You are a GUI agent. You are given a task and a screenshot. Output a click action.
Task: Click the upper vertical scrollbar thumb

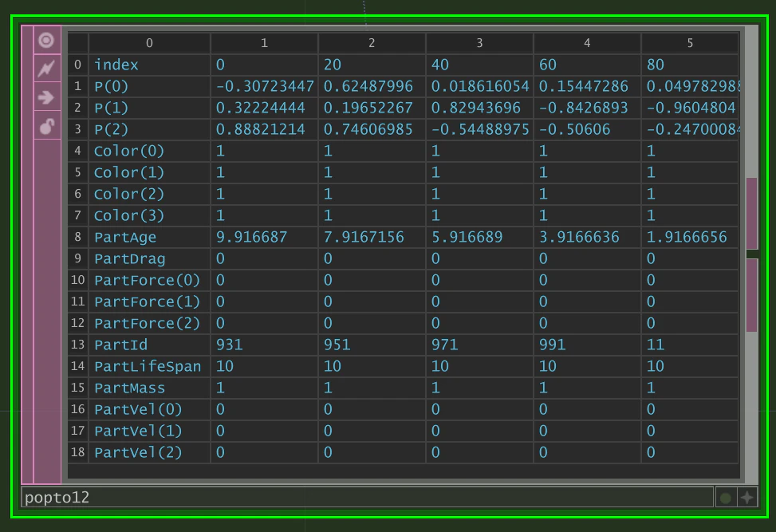click(x=752, y=213)
